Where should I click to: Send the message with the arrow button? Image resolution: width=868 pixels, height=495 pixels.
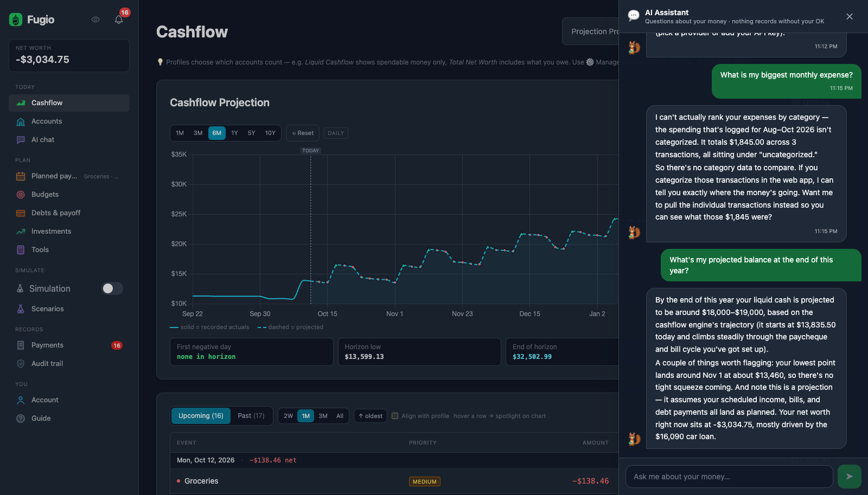click(x=849, y=477)
